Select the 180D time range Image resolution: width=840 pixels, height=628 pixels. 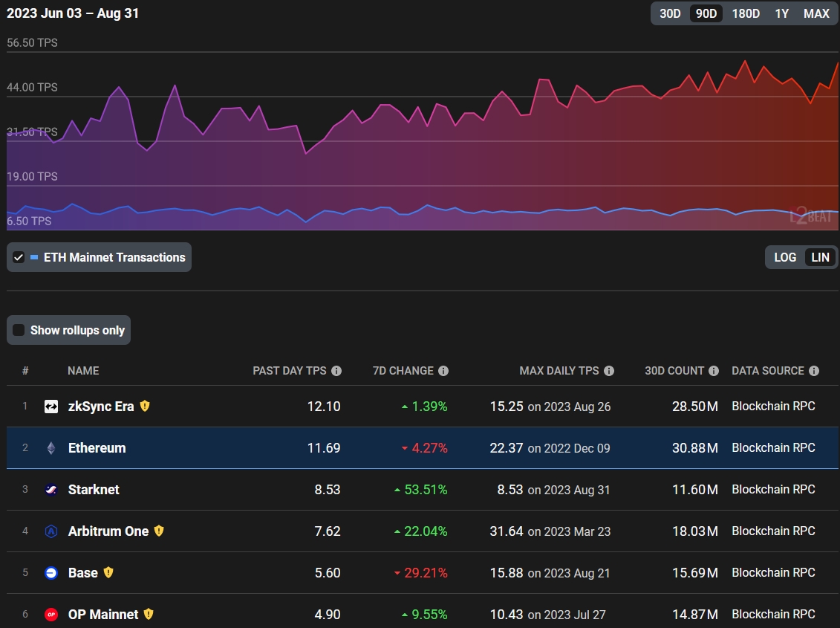pyautogui.click(x=746, y=13)
